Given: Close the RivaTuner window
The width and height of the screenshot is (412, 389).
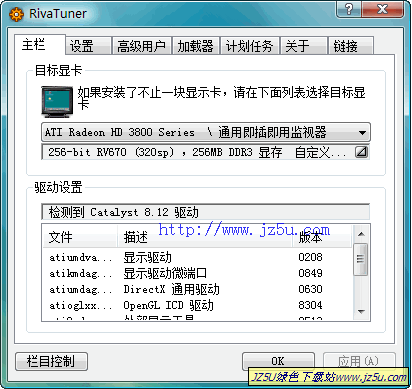Looking at the screenshot, I should tap(383, 9).
